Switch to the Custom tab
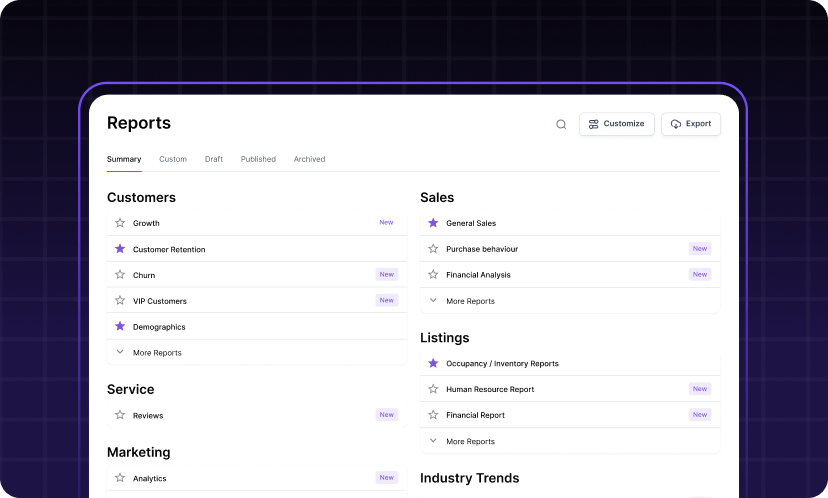This screenshot has width=828, height=498. click(x=173, y=159)
